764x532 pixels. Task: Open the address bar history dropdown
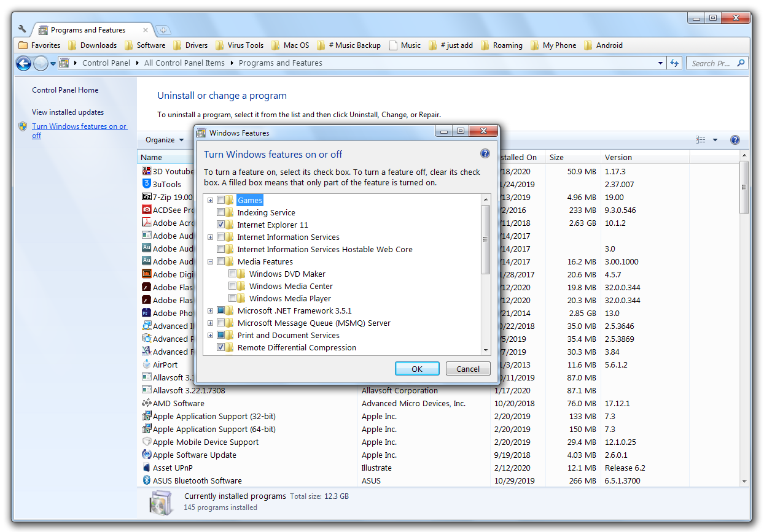[x=660, y=63]
